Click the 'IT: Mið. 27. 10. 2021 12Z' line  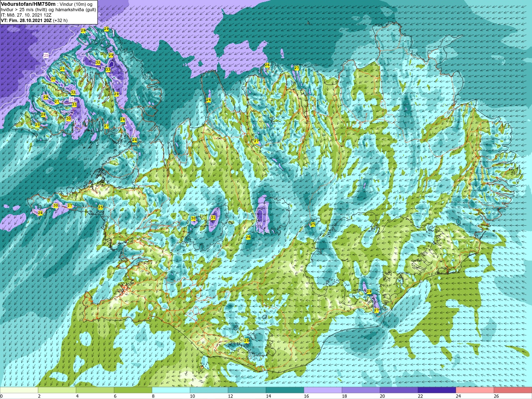pos(27,15)
